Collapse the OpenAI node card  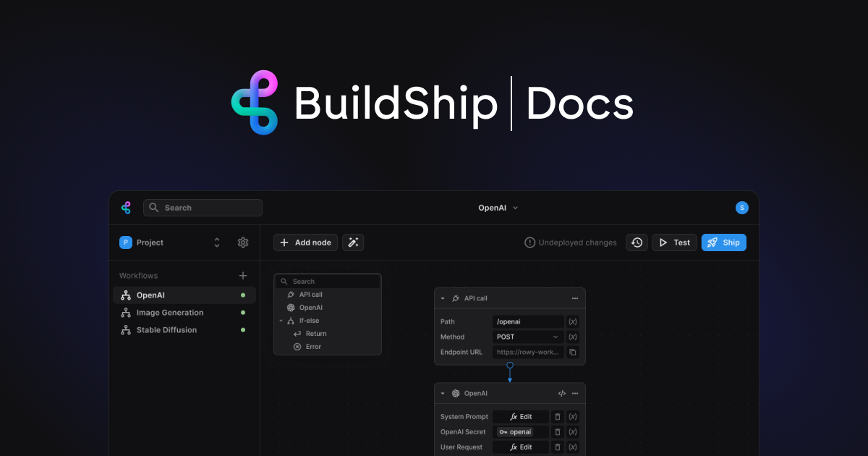pos(443,394)
